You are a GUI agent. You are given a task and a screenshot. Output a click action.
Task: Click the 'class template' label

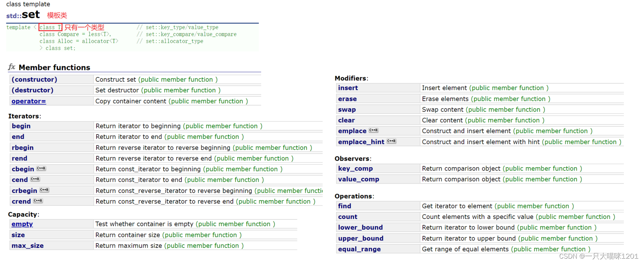(28, 4)
